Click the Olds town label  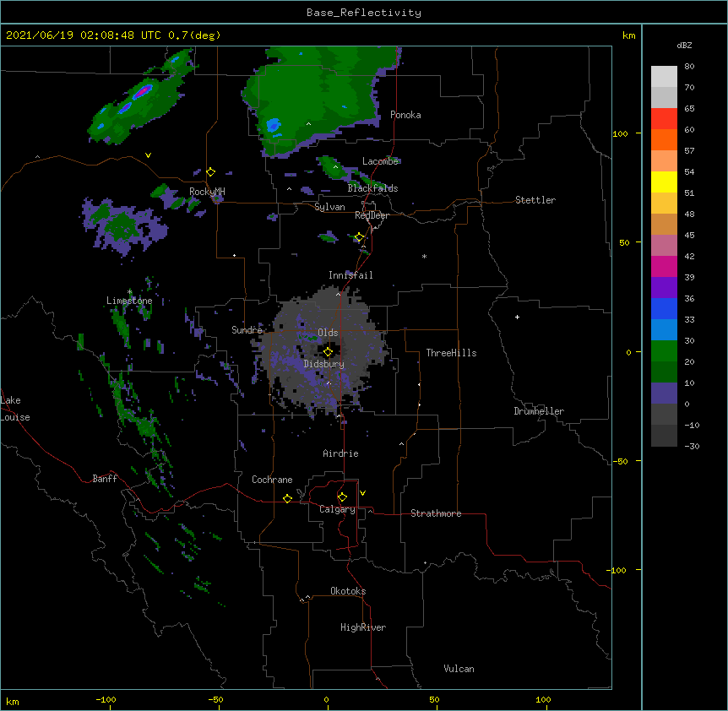pos(328,333)
